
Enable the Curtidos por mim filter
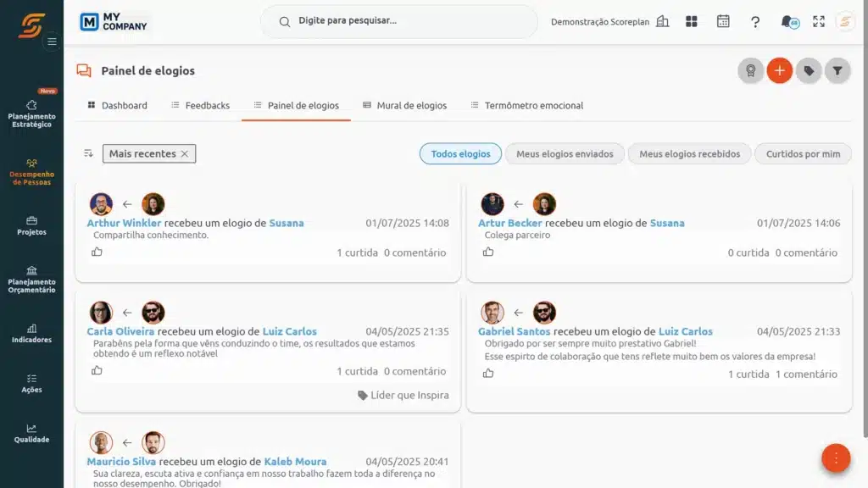pyautogui.click(x=803, y=153)
